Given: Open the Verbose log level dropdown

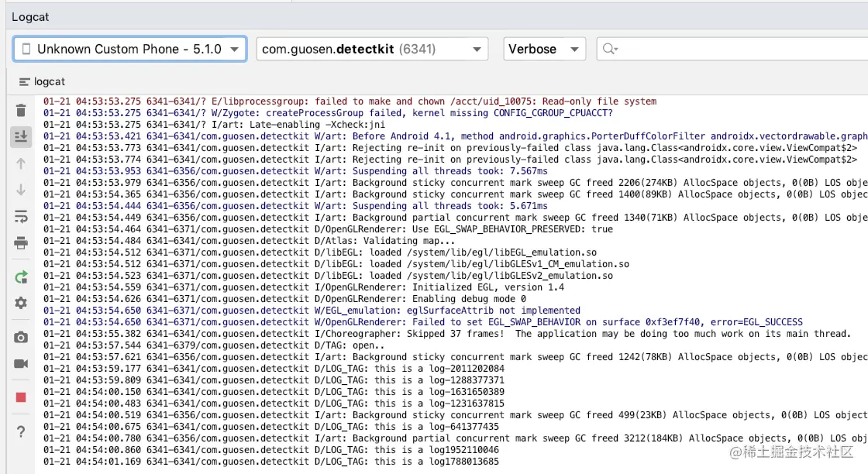Looking at the screenshot, I should pyautogui.click(x=544, y=50).
